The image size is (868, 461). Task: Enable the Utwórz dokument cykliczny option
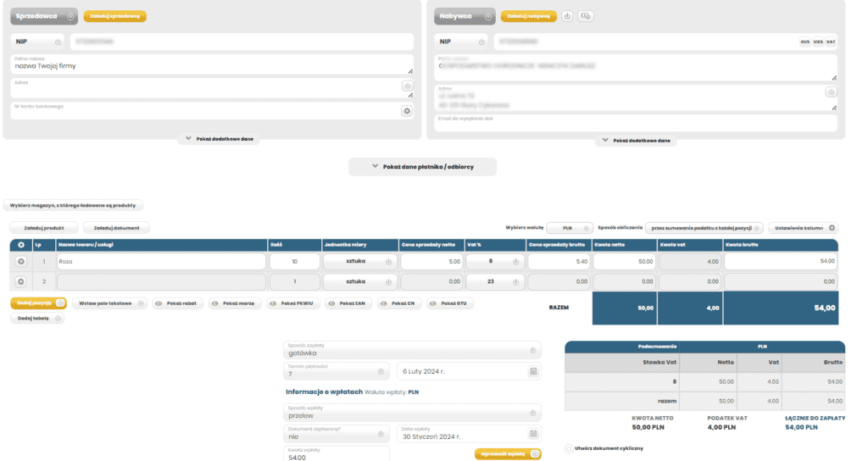[x=568, y=448]
